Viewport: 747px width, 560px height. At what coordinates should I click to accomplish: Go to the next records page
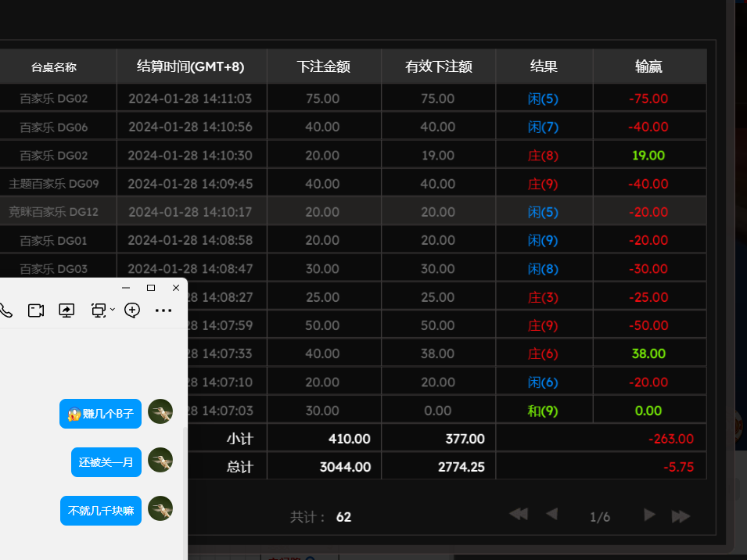(x=649, y=515)
